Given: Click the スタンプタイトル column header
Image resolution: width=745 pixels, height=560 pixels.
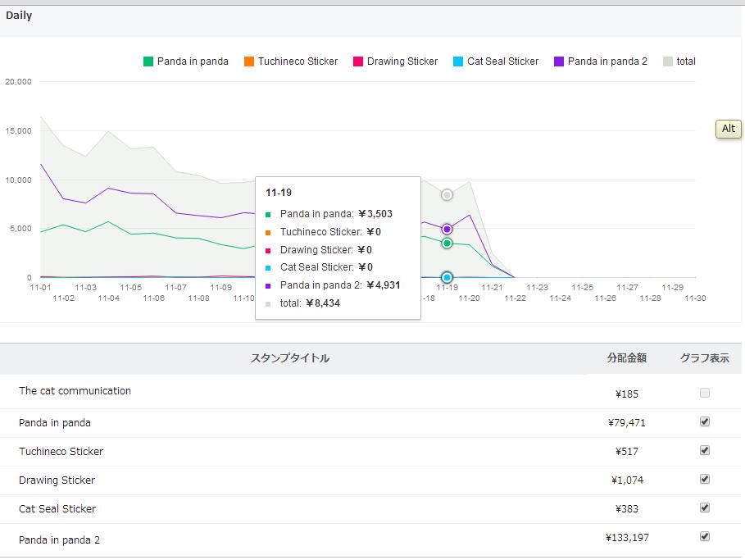Looking at the screenshot, I should click(290, 358).
